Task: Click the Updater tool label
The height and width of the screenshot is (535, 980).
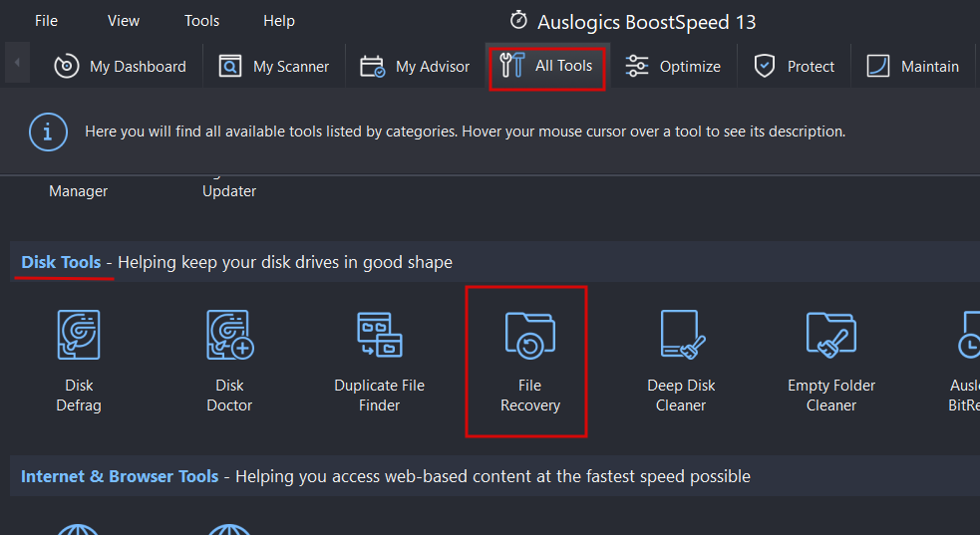Action: tap(229, 191)
